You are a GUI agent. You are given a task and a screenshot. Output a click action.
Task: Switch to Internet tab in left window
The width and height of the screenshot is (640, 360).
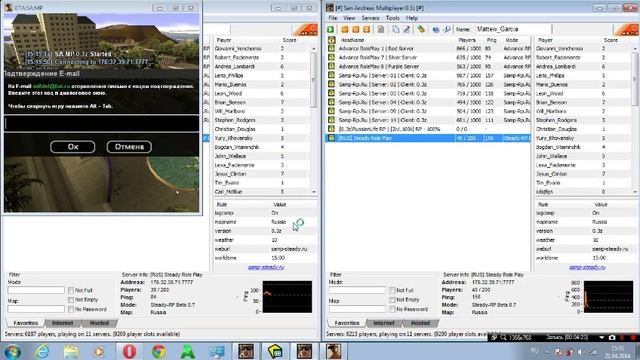[x=62, y=323]
